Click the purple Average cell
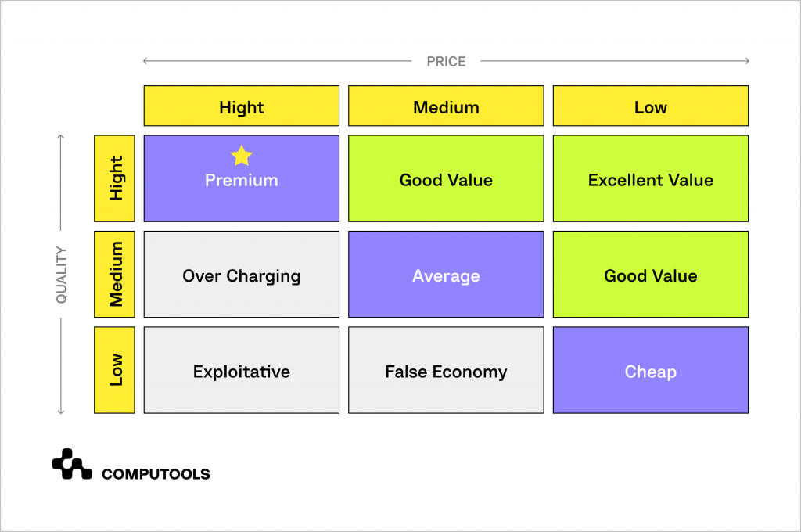 446,275
